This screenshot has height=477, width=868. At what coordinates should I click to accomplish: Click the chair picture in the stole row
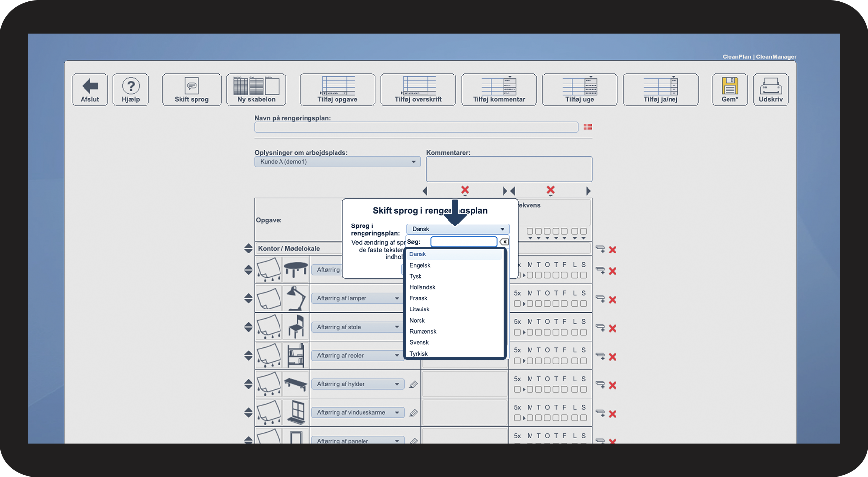coord(296,327)
